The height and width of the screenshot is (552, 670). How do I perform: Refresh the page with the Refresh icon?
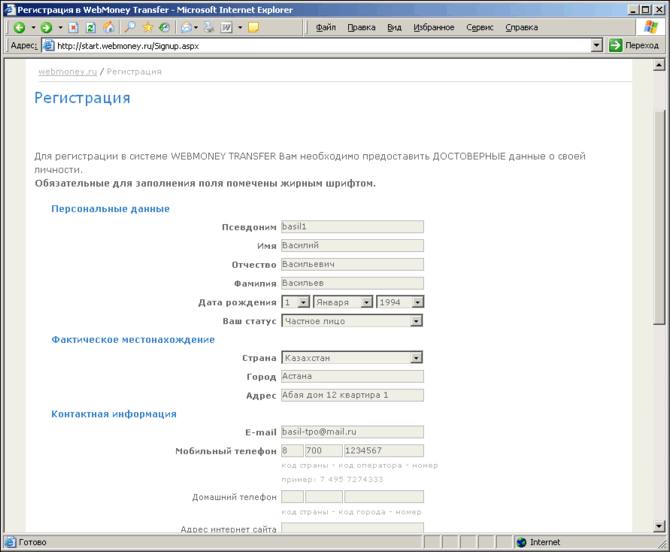pos(91,28)
